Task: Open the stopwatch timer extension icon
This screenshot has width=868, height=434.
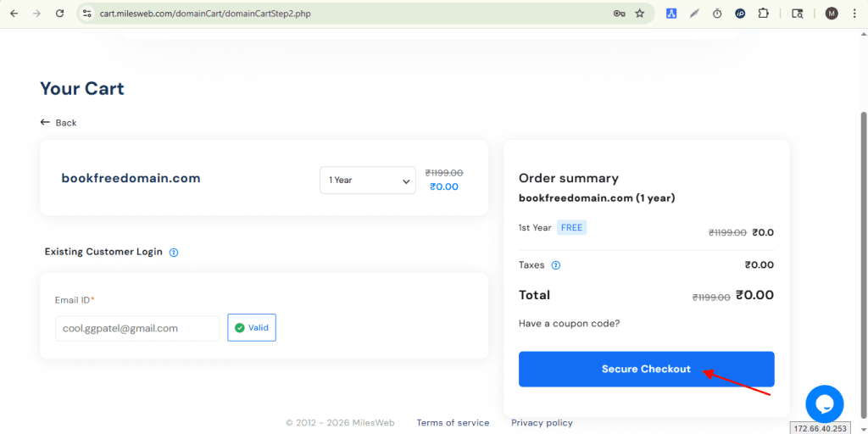Action: (717, 14)
